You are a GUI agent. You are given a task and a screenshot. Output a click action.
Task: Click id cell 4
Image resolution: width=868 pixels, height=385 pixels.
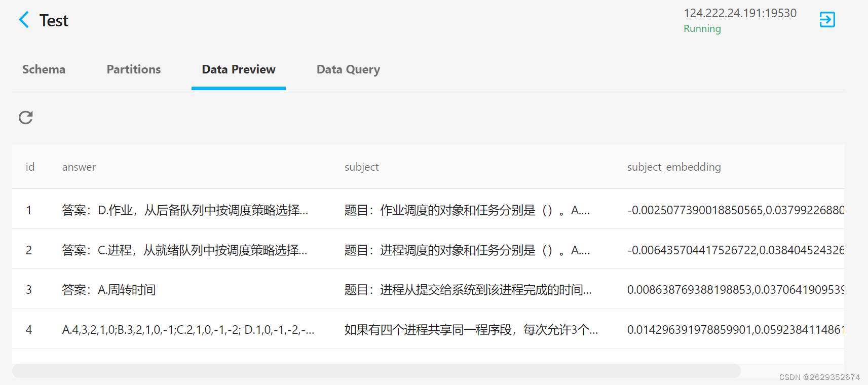(x=29, y=330)
